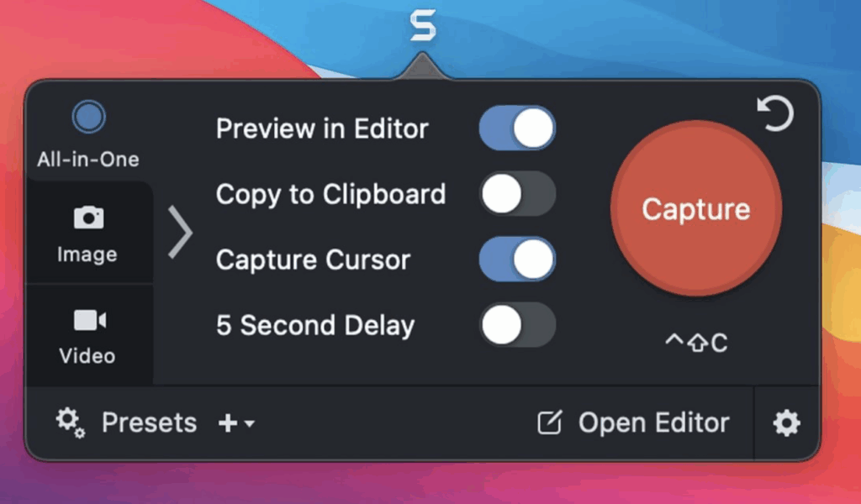Click the Image camera icon
Image resolution: width=861 pixels, height=504 pixels.
tap(88, 218)
